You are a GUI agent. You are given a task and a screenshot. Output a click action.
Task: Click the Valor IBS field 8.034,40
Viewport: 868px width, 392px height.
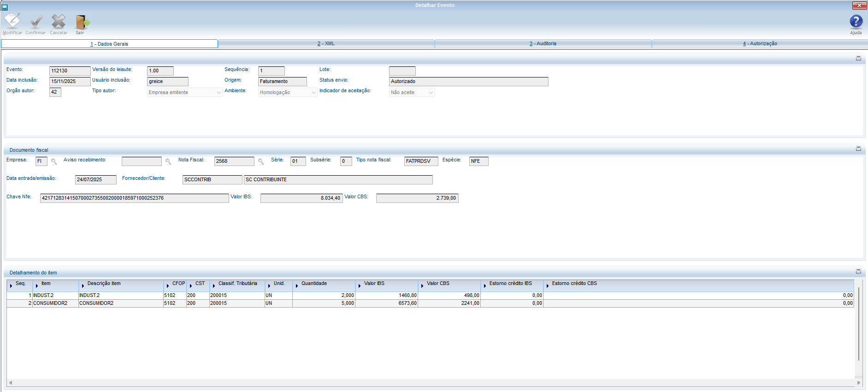[301, 198]
